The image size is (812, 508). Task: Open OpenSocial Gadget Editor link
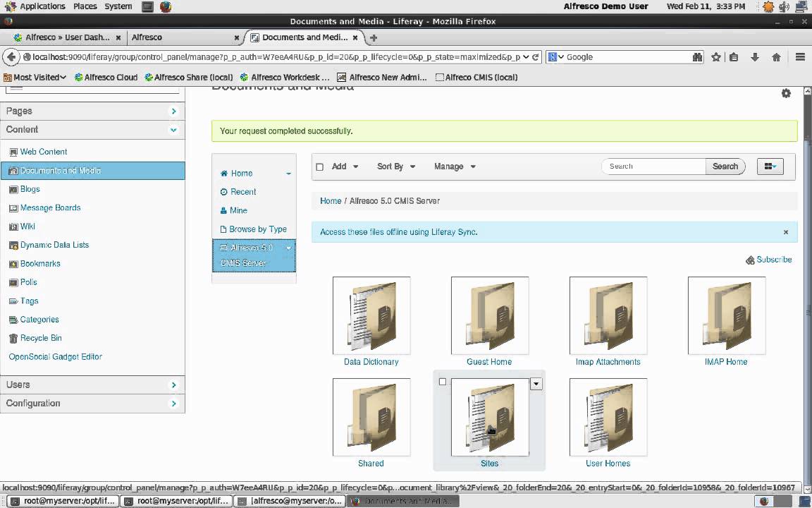pos(56,357)
